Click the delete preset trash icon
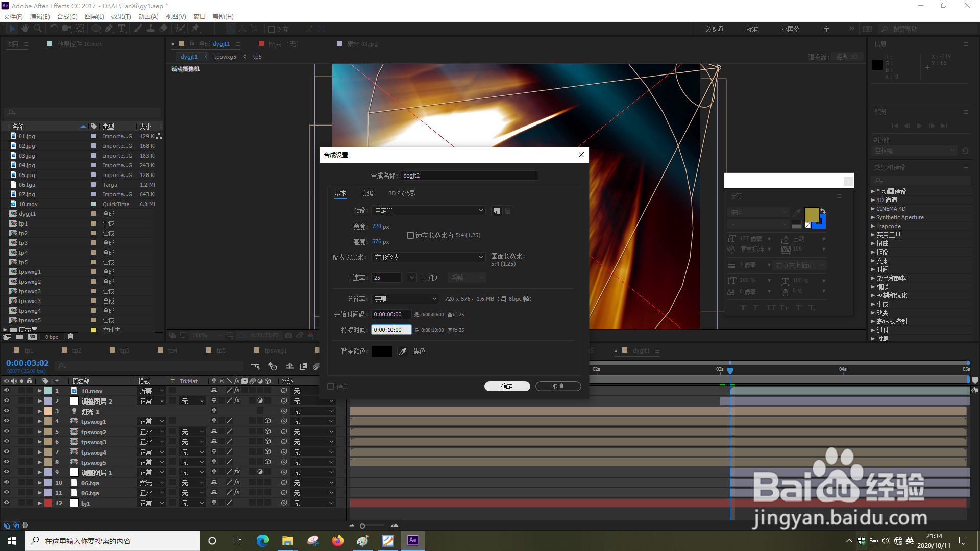The image size is (980, 551). (508, 211)
